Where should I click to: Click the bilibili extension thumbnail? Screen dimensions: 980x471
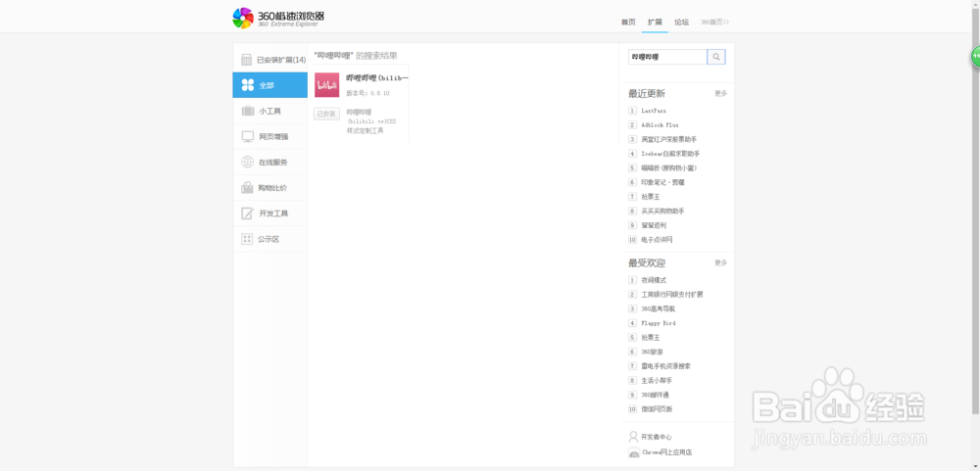(x=327, y=85)
